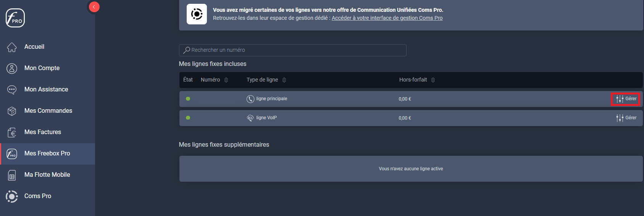Viewport: 644px width, 216px height.
Task: Select Mes Freebox Pro in the sidebar
Action: point(48,154)
